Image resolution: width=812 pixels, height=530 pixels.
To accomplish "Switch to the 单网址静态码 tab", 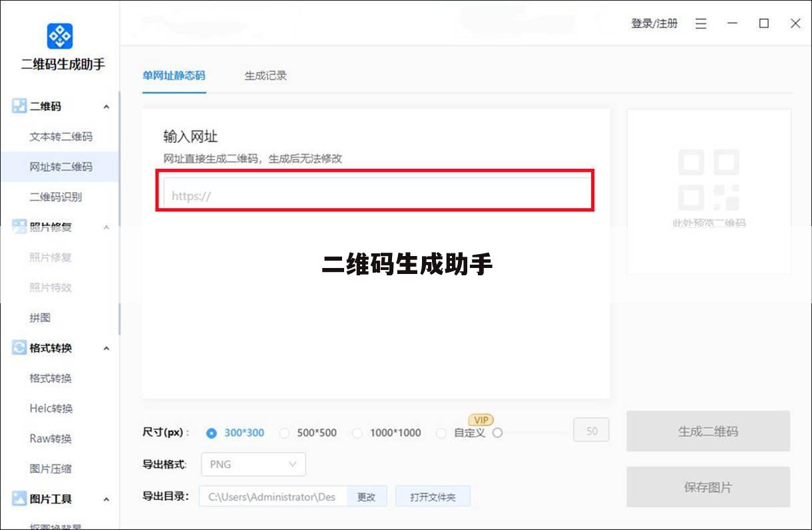I will pos(174,75).
